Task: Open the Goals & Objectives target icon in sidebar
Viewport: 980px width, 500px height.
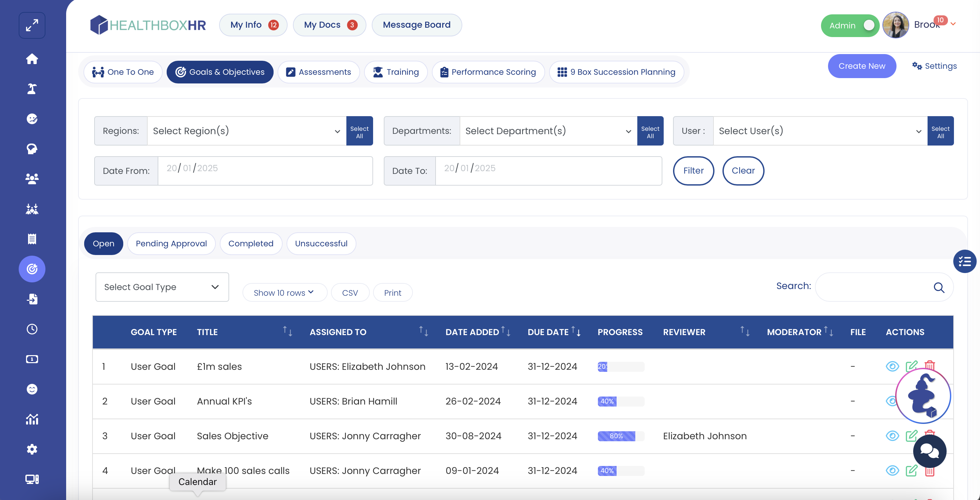Action: (x=32, y=269)
